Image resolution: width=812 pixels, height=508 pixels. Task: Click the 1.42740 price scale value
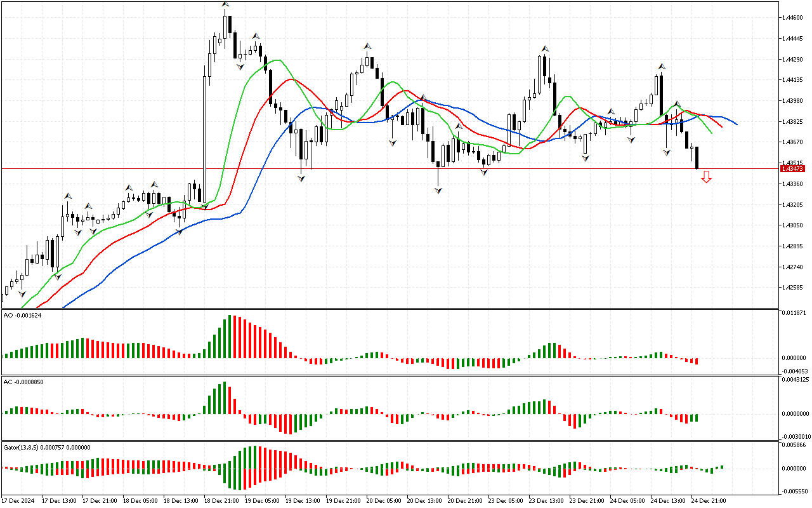pyautogui.click(x=793, y=267)
